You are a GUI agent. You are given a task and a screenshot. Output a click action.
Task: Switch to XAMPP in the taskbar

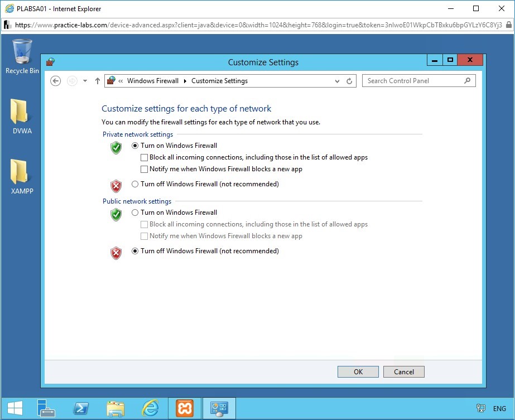185,408
